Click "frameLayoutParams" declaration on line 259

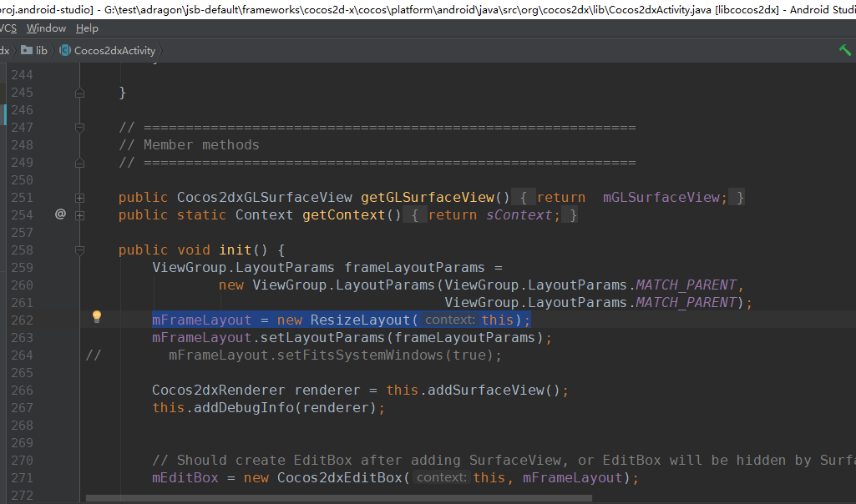tap(414, 267)
